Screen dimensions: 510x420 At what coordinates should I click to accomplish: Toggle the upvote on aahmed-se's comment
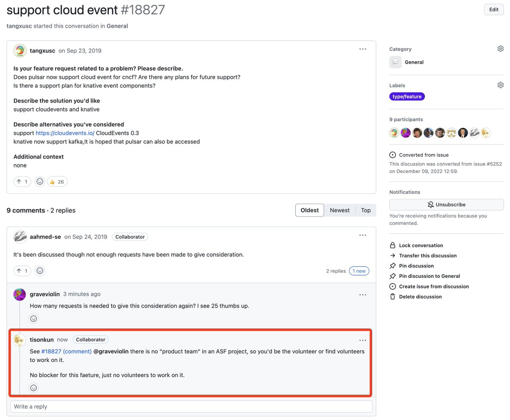[22, 271]
